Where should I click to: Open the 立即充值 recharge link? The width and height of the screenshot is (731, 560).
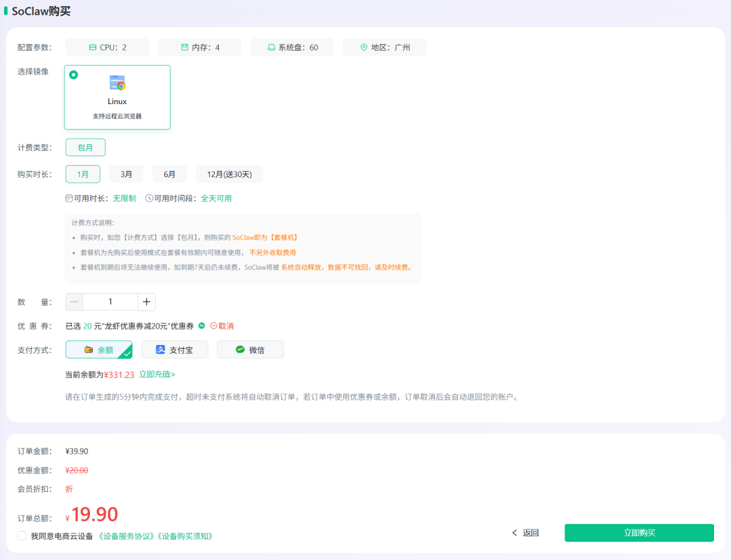(x=157, y=374)
